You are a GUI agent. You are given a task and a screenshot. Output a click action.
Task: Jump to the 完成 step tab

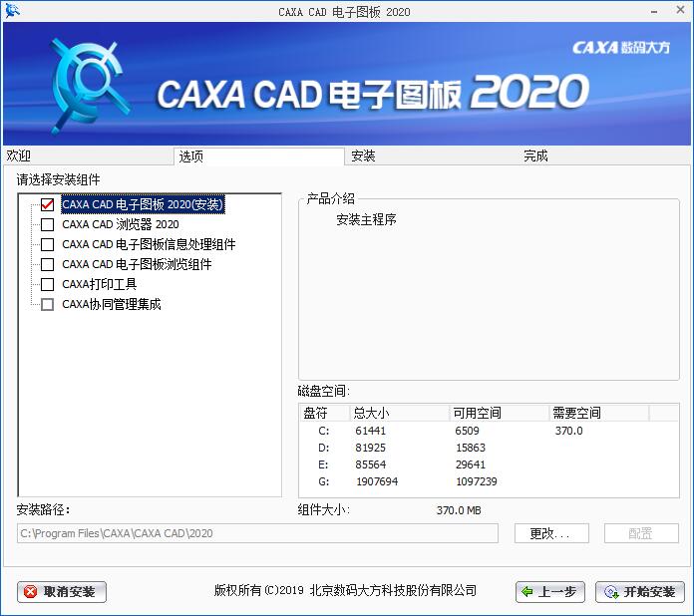pos(603,155)
